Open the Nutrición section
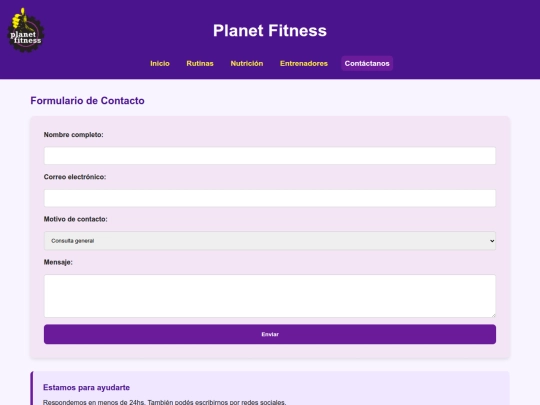This screenshot has width=540, height=405. pyautogui.click(x=247, y=63)
